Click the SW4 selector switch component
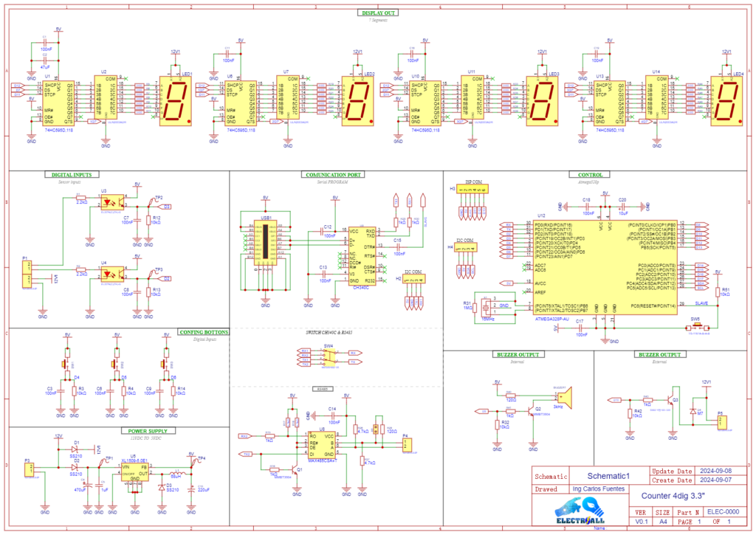 (x=329, y=358)
